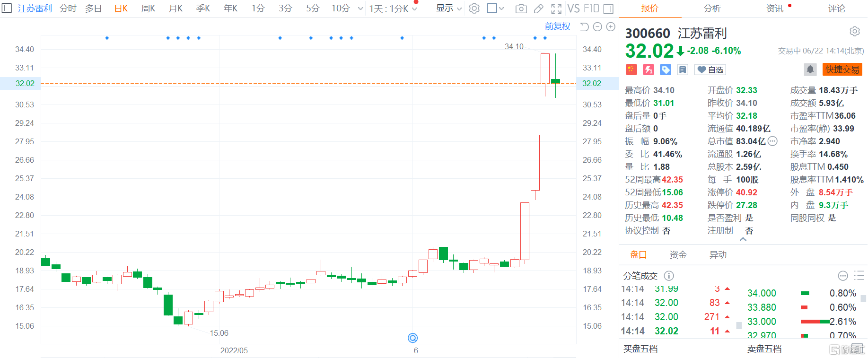The height and width of the screenshot is (358, 868).
Task: Toggle 前复权 price adjustment
Action: click(x=558, y=26)
